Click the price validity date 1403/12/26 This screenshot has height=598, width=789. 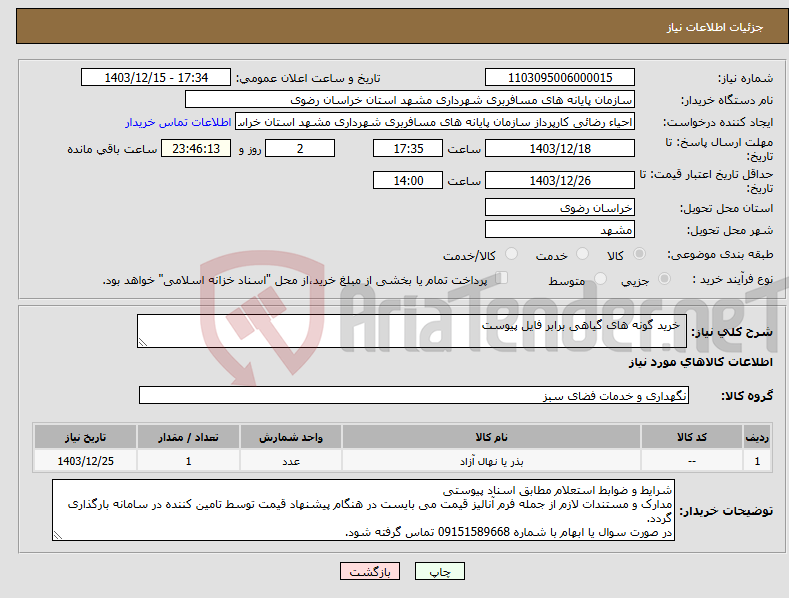click(560, 180)
